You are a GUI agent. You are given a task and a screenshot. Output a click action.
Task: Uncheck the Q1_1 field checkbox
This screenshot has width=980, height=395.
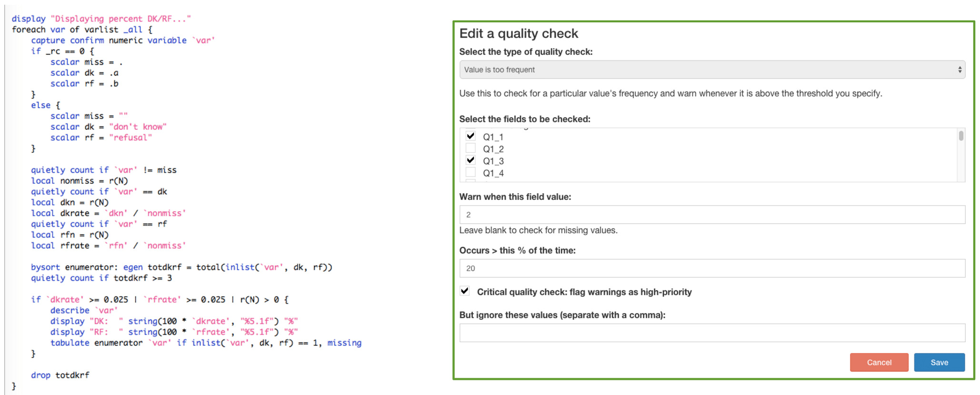pos(470,136)
